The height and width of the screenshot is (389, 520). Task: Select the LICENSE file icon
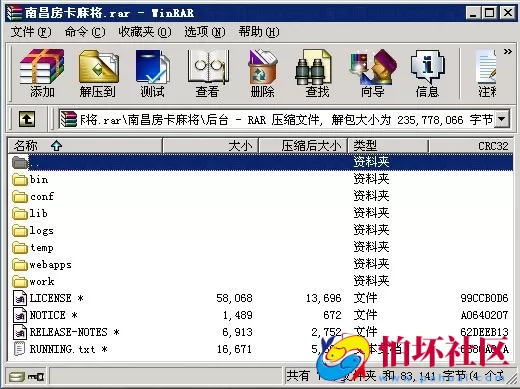20,298
